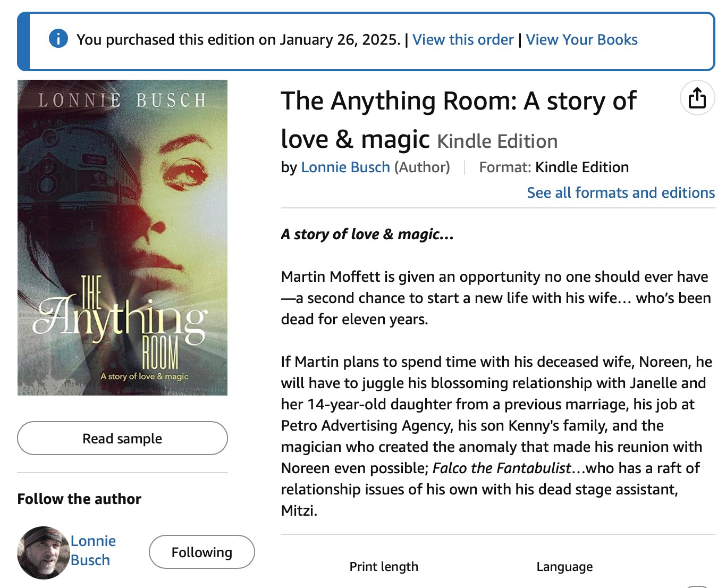This screenshot has height=588, width=726.
Task: Click the share icon beside the title
Action: click(697, 98)
